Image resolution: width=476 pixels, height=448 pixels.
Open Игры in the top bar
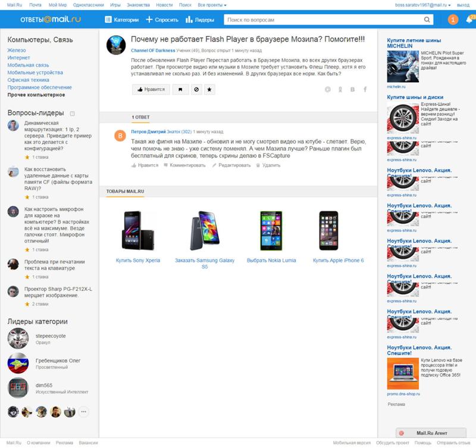pos(115,5)
